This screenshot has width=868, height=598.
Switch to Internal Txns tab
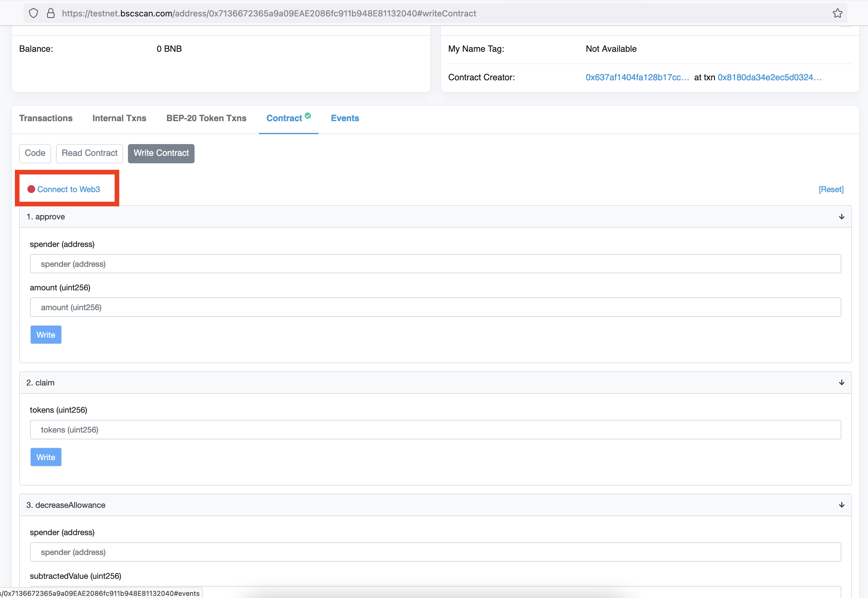coord(119,118)
